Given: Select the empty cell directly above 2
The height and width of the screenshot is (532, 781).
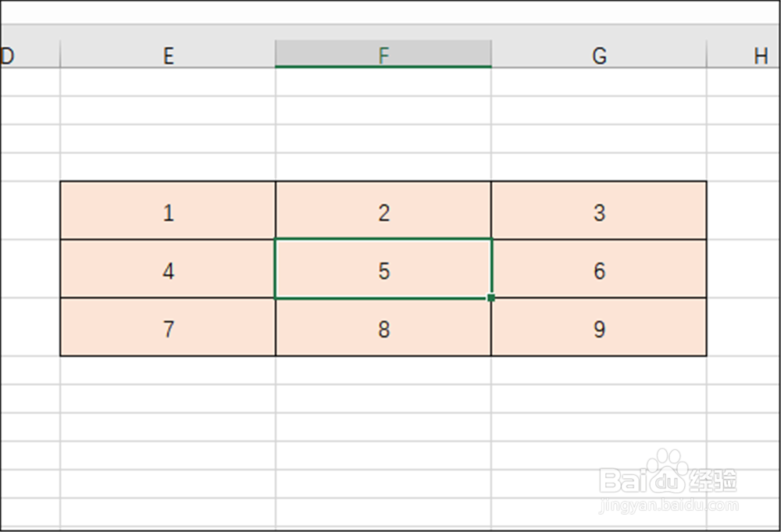Looking at the screenshot, I should click(x=383, y=167).
